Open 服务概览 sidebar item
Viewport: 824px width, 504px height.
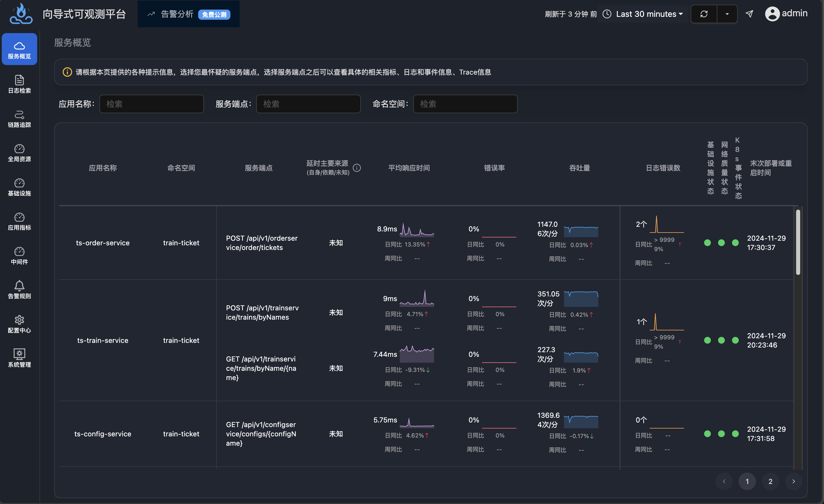click(19, 49)
